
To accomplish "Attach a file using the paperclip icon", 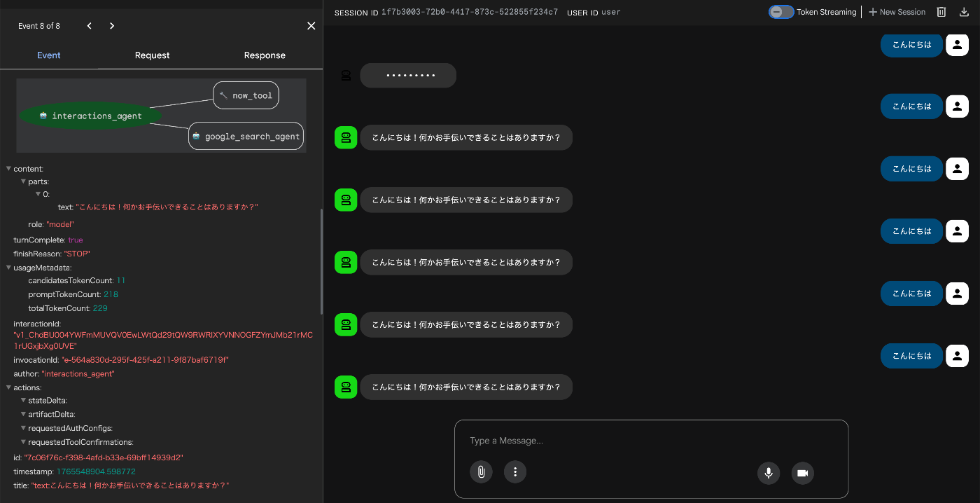I will [481, 472].
